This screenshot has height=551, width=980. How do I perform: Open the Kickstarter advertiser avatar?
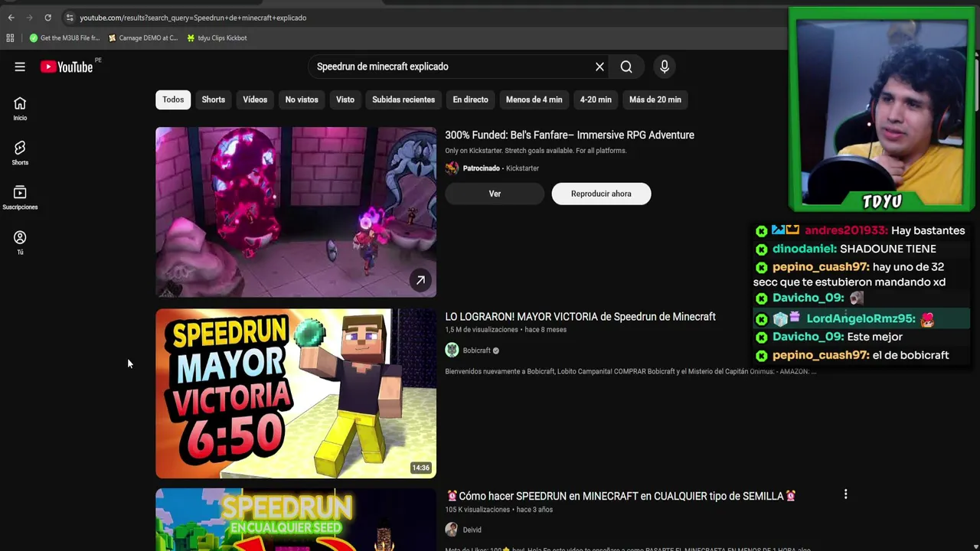click(452, 168)
